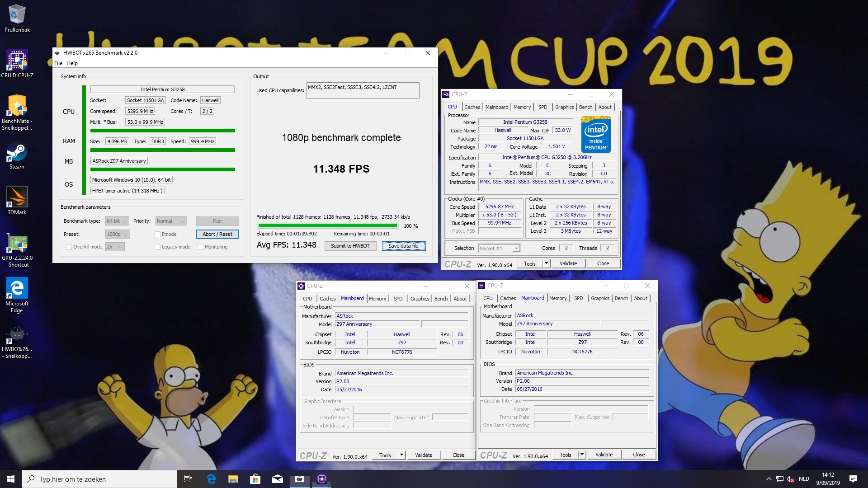Open the Priority Normal dropdown
Image resolution: width=868 pixels, height=488 pixels.
(171, 221)
